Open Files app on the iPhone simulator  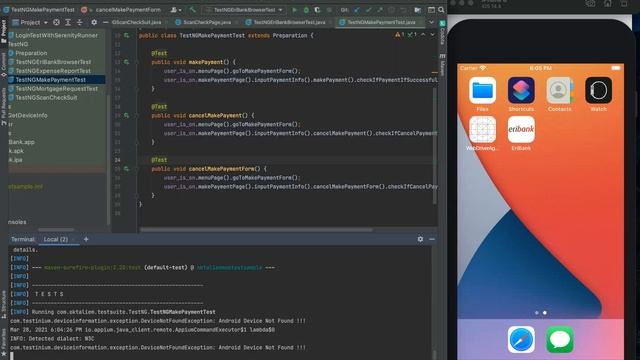tap(482, 94)
